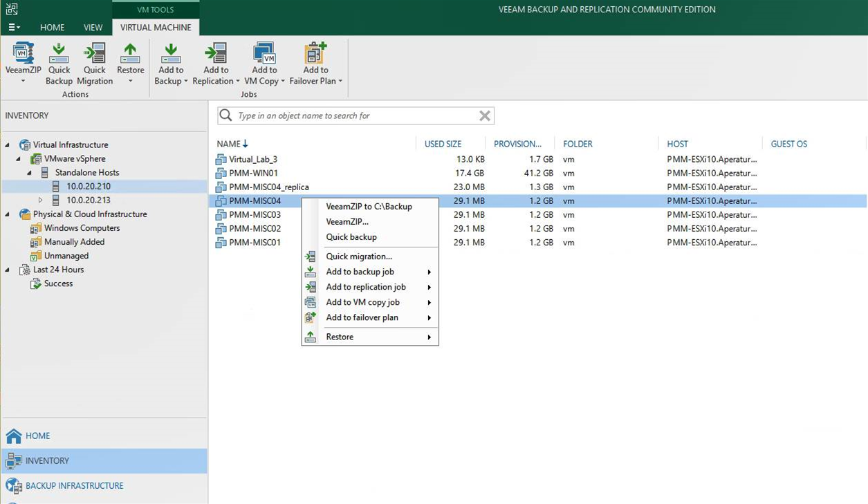Click the VeeamZIP ribbon icon
Image resolution: width=868 pixels, height=504 pixels.
(23, 53)
